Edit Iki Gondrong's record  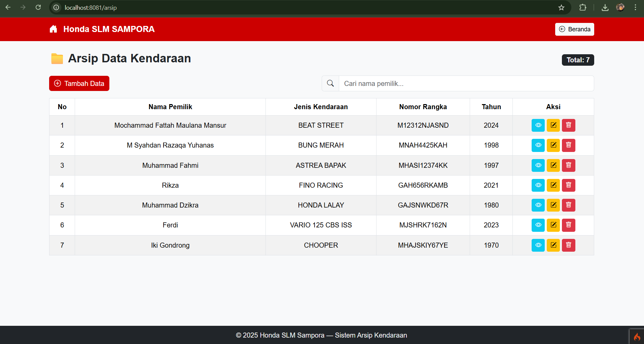pos(553,245)
